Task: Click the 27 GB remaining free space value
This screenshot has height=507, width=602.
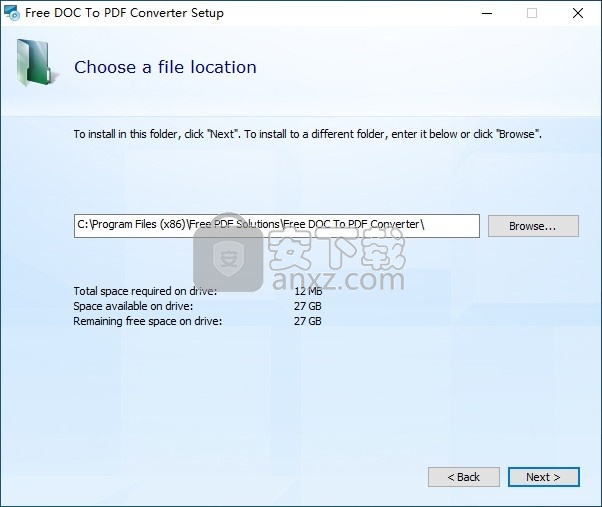Action: point(307,321)
